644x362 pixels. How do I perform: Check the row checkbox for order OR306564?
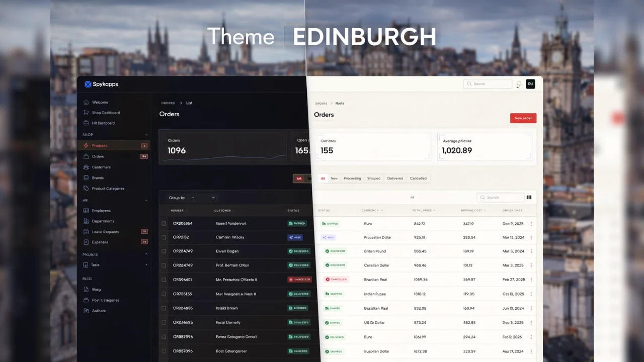pos(164,223)
